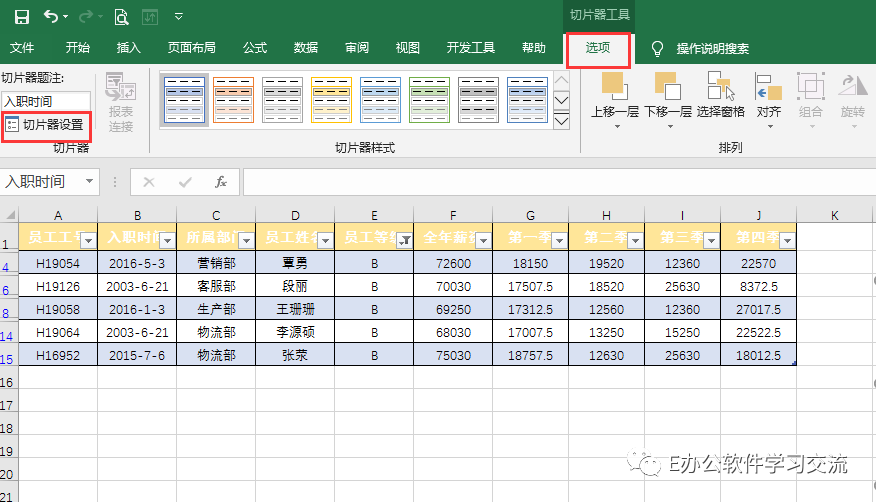The image size is (876, 502).
Task: Click the Name Box showing 入职时间
Action: [42, 181]
